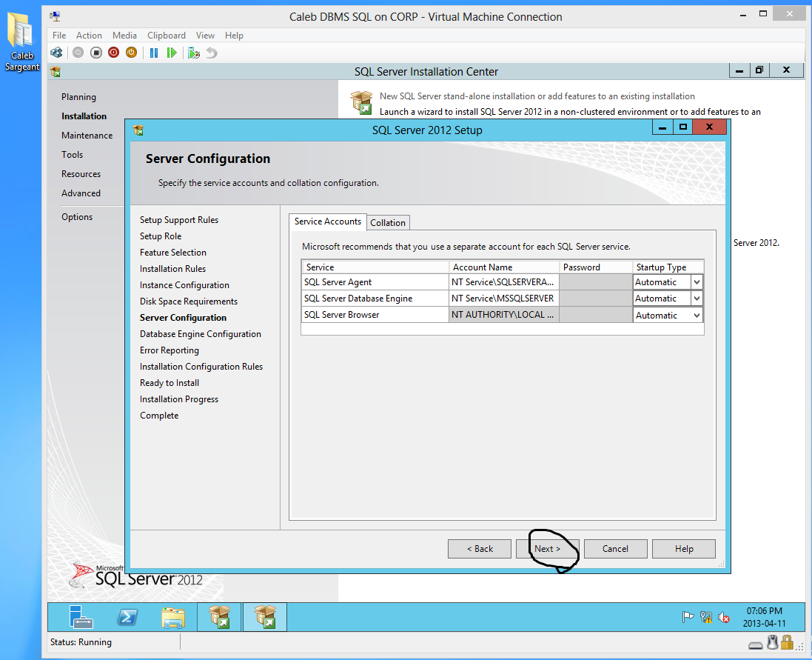Select second SQL setup taskbar icon
812x660 pixels.
pos(265,616)
